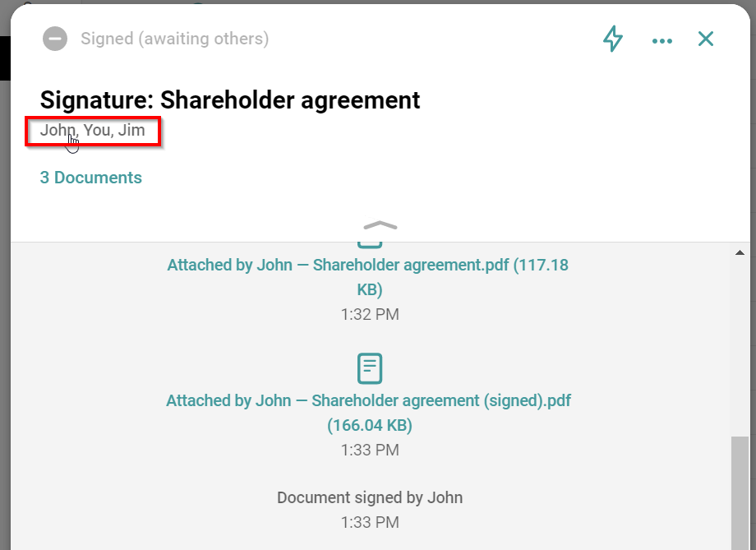Click 1:33 PM under Document signed by John
This screenshot has width=756, height=550.
(370, 522)
